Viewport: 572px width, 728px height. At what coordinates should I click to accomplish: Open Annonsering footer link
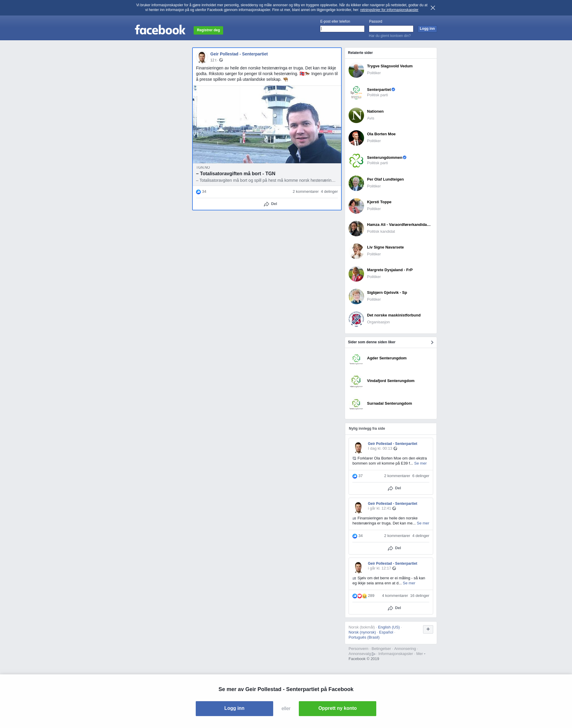405,649
